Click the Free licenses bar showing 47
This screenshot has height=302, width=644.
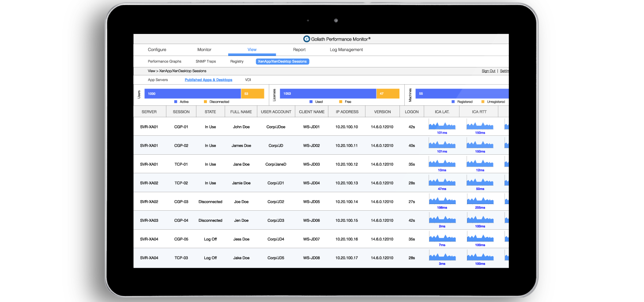pyautogui.click(x=388, y=93)
